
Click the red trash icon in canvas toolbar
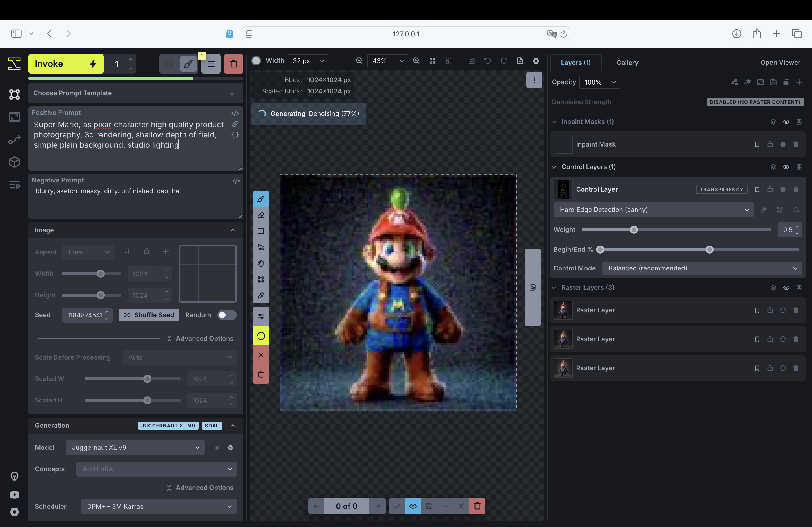click(261, 374)
